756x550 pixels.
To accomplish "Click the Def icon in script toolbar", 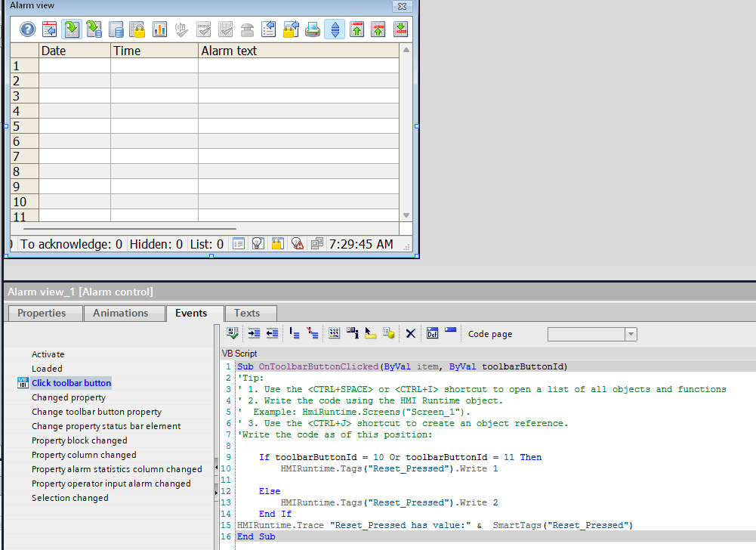I will pos(432,333).
